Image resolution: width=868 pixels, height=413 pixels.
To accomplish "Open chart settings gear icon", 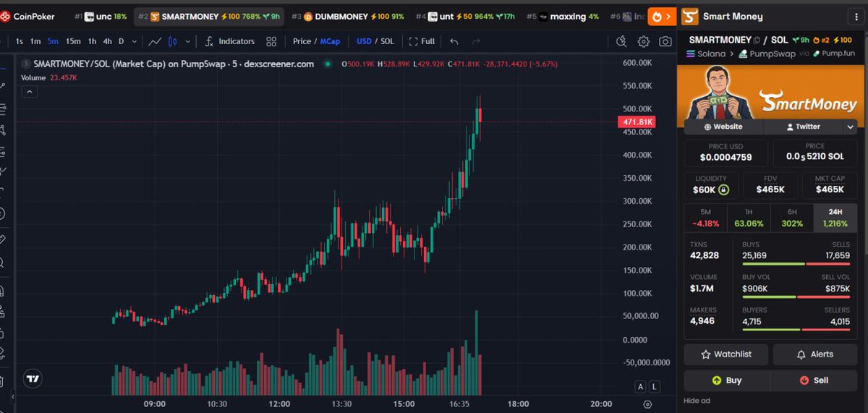I will click(x=643, y=41).
